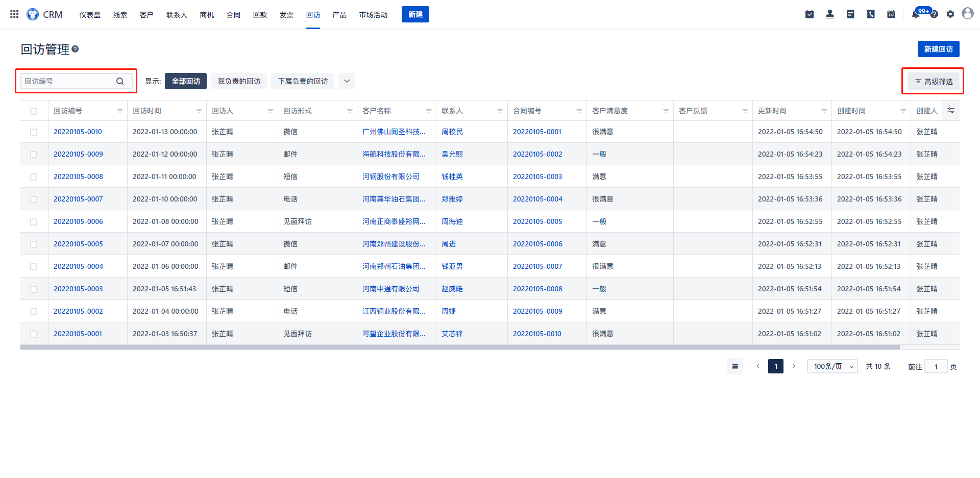Filter the 更新时间 column
Viewport: 980px width, 478px height.
click(824, 111)
